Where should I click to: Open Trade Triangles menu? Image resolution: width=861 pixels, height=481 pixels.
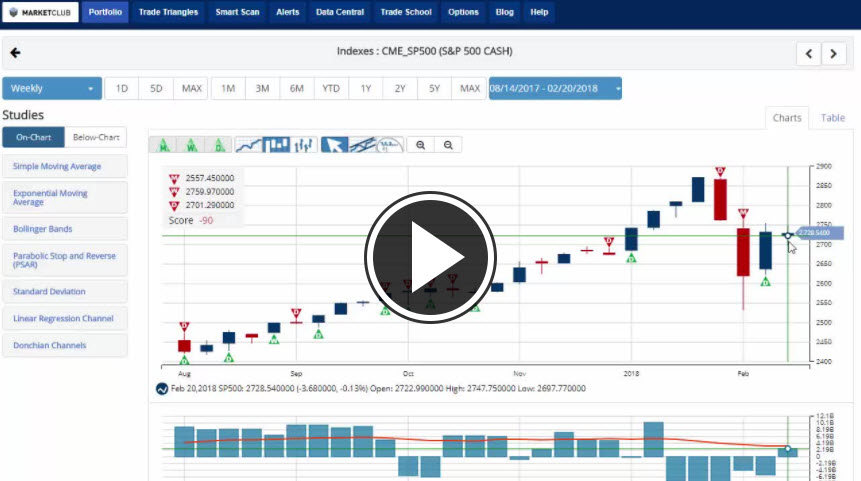point(168,12)
